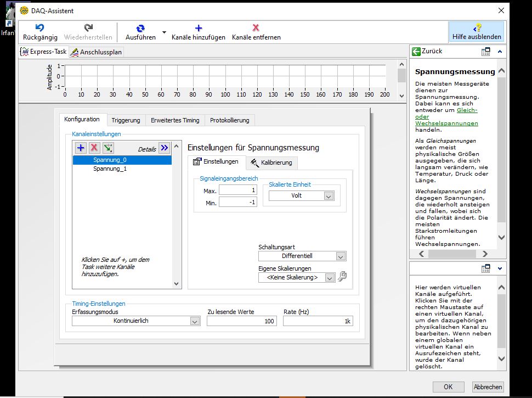532x398 pixels.
Task: Expand the lower help panel chevron
Action: tap(500, 268)
